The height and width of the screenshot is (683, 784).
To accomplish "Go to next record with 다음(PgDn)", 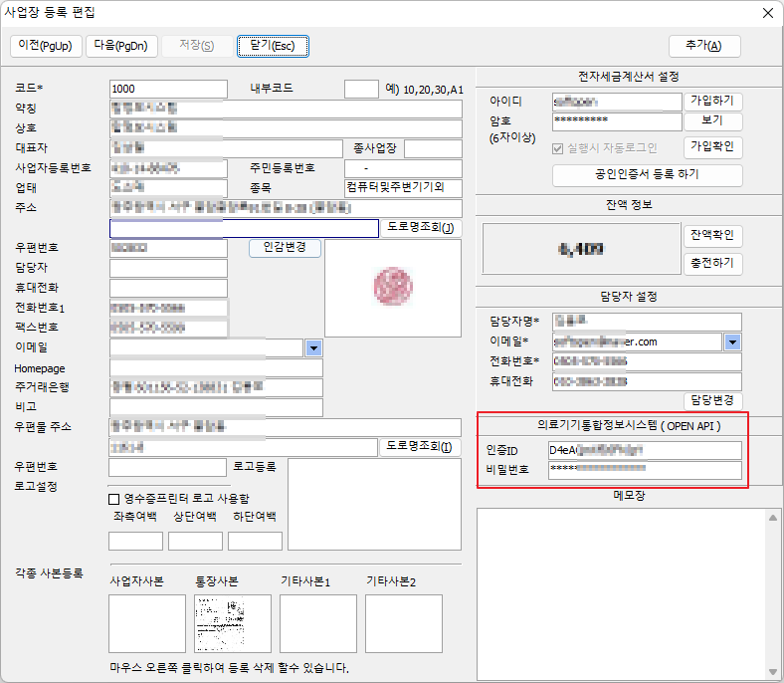I will tap(121, 46).
